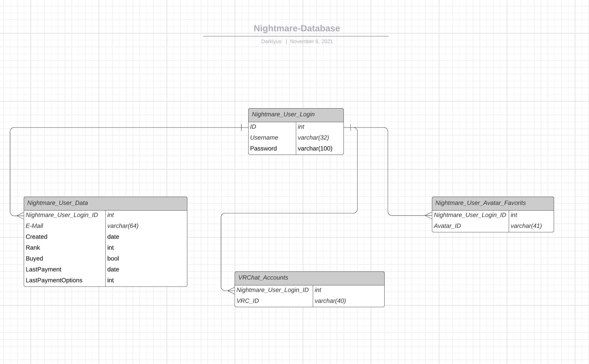The width and height of the screenshot is (589, 364).
Task: Click the Username field cell
Action: 272,138
